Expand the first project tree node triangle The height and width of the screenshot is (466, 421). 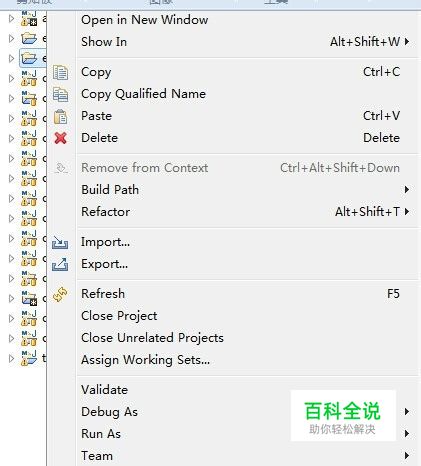[x=11, y=18]
